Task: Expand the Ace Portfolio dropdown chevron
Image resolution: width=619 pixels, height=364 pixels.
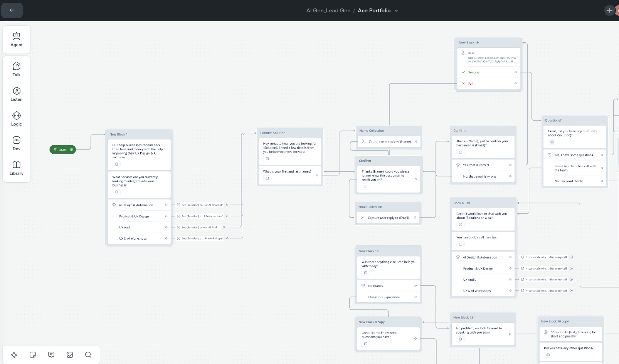Action: pos(396,11)
